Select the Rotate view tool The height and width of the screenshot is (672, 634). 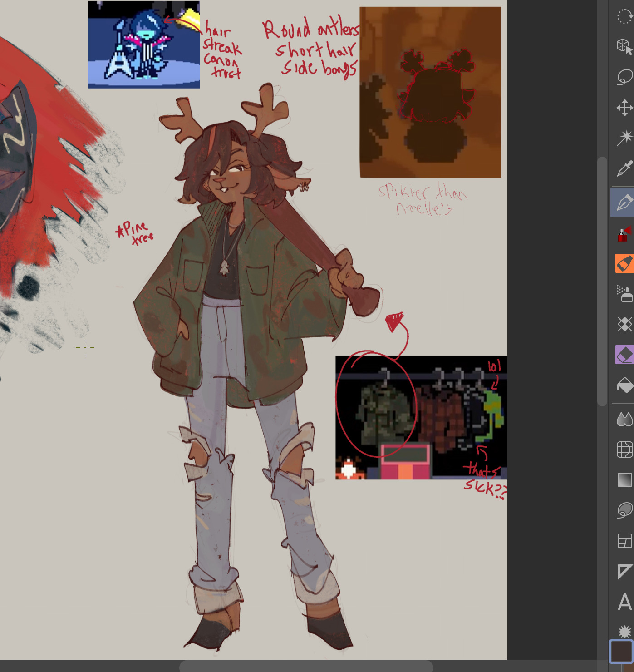pos(624,16)
